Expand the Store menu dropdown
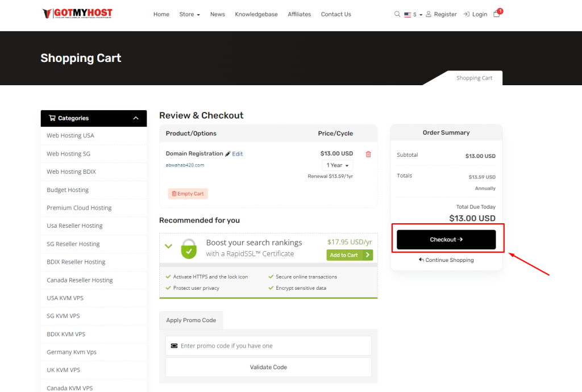582x392 pixels. (189, 14)
